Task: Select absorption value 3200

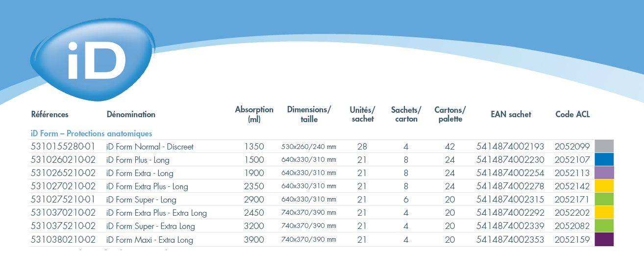Action: [254, 226]
